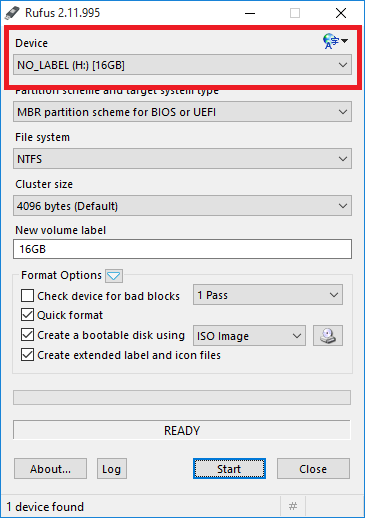Open the ISO Image type dropdown
365x518 pixels.
click(249, 336)
